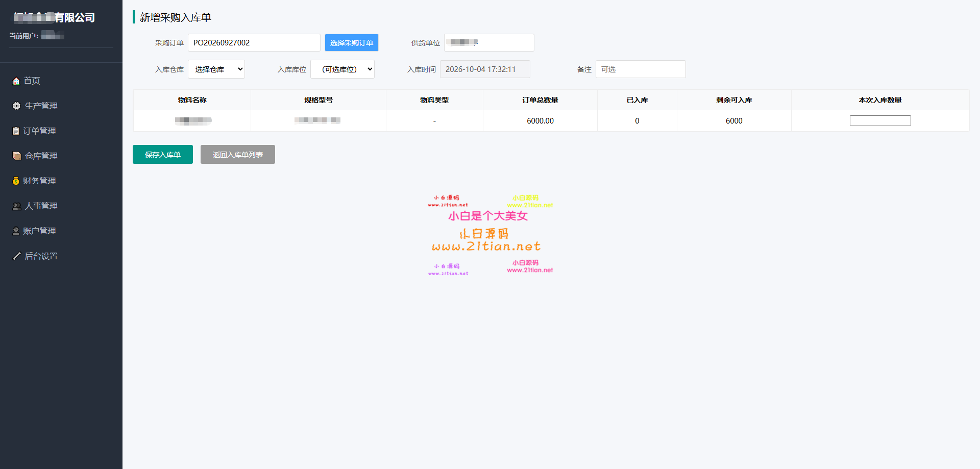Focus the 采购订单 number field
This screenshot has height=469, width=980.
(254, 43)
